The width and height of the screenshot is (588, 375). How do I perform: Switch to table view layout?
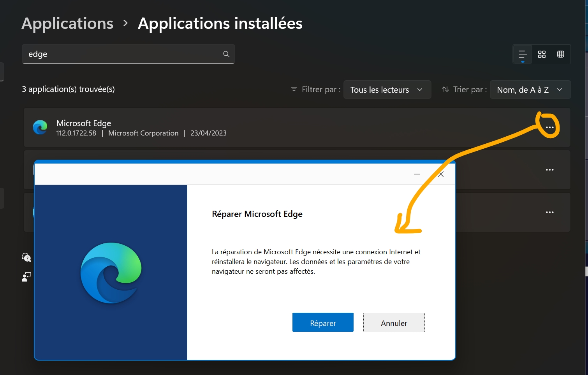coord(561,54)
